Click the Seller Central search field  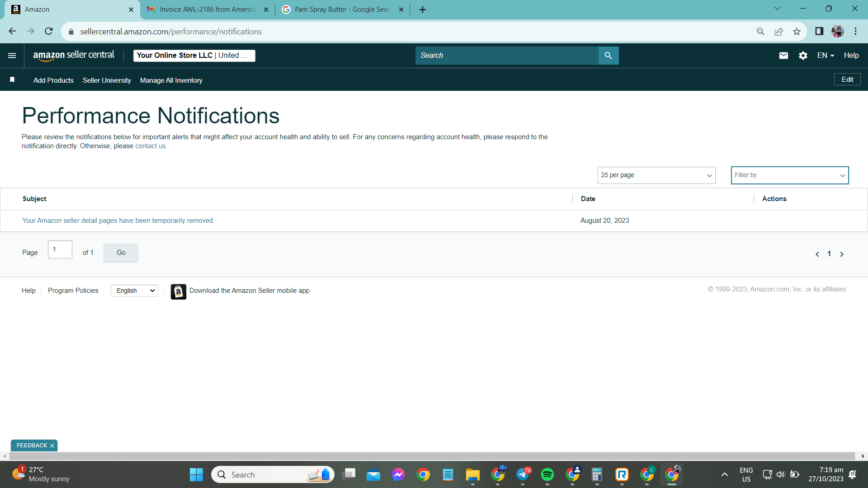(x=507, y=56)
